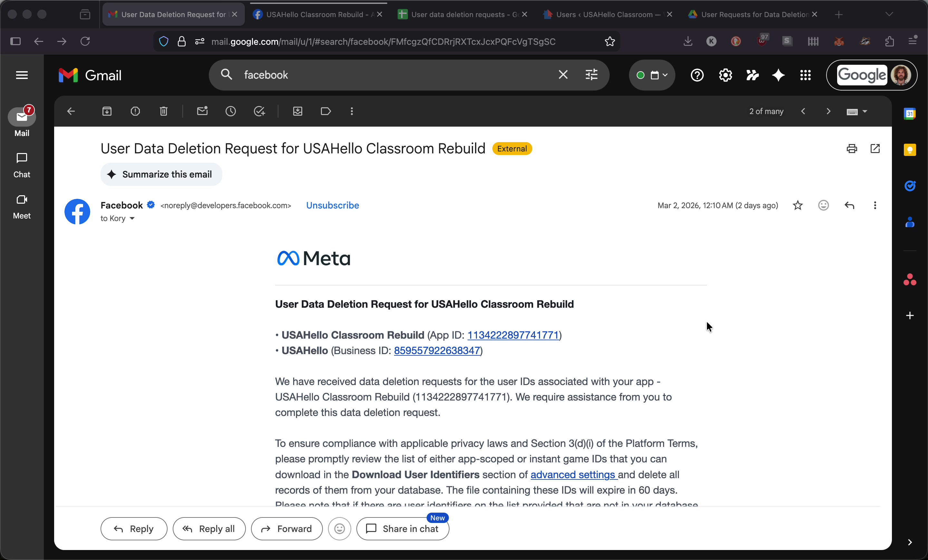Open the Gmail main menu hamburger

click(x=22, y=75)
